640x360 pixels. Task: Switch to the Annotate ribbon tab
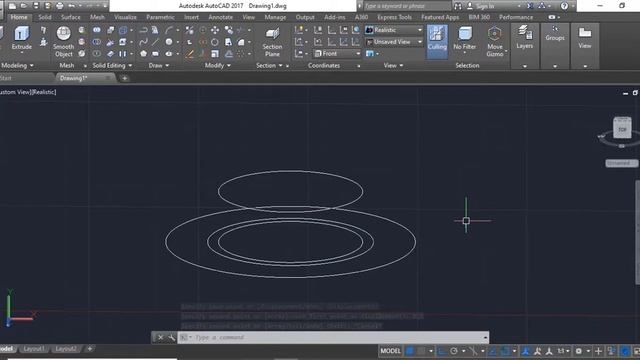pyautogui.click(x=220, y=17)
